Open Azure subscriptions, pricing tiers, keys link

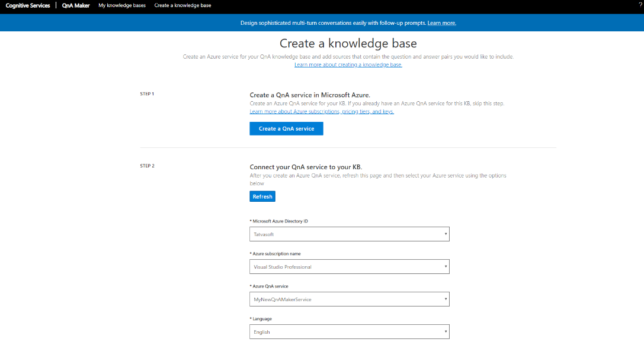322,112
